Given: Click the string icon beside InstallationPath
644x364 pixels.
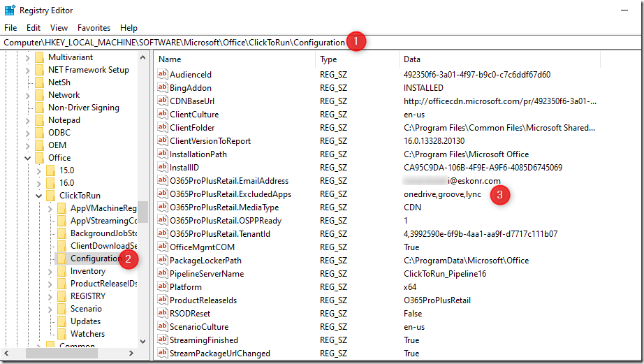Looking at the screenshot, I should tap(163, 154).
